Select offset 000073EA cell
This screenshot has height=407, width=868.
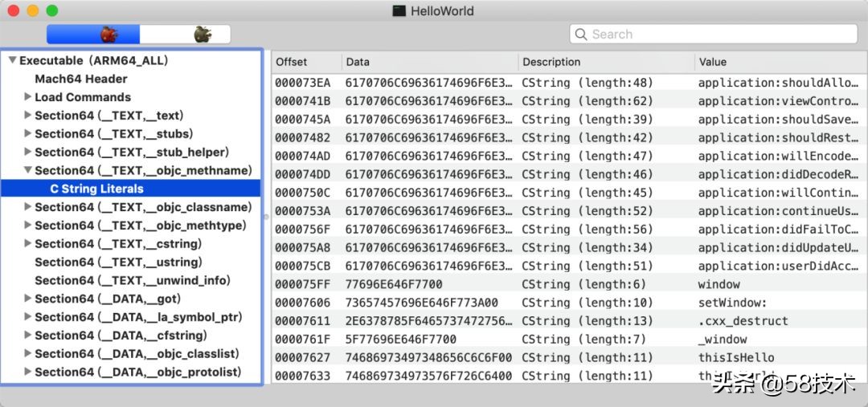click(302, 83)
